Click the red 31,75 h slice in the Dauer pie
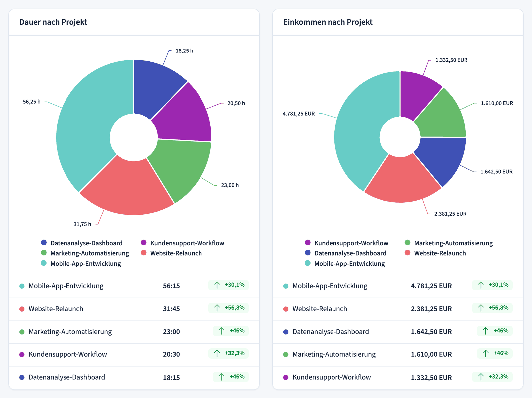The width and height of the screenshot is (532, 398). (x=128, y=188)
